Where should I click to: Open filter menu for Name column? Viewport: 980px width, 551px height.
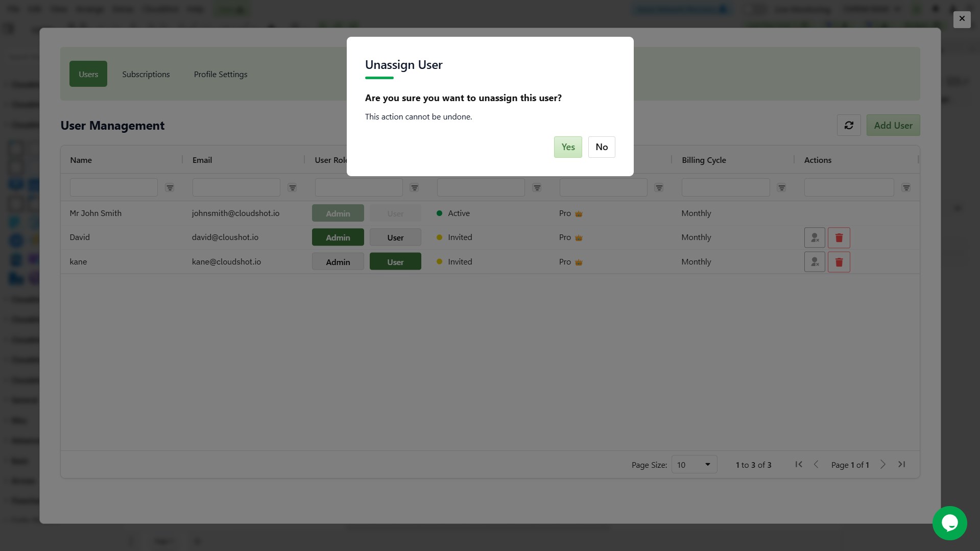[x=170, y=188]
